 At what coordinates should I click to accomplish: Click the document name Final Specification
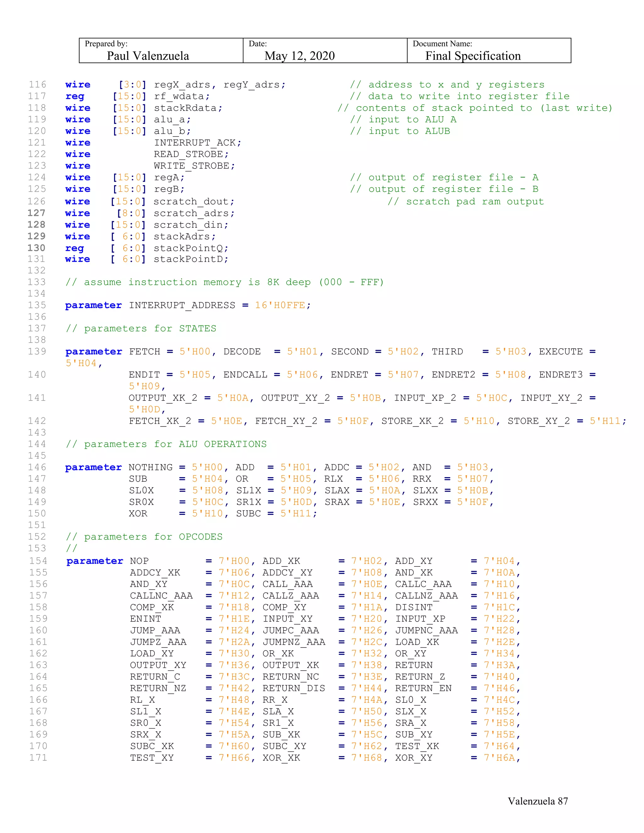point(473,56)
